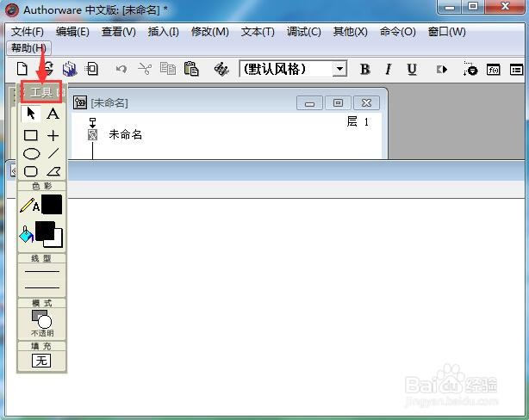
Task: Minimize the Authorware main window
Action: coord(450,6)
